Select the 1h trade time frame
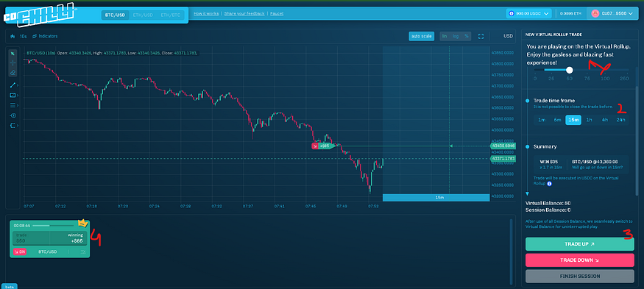 coord(589,120)
